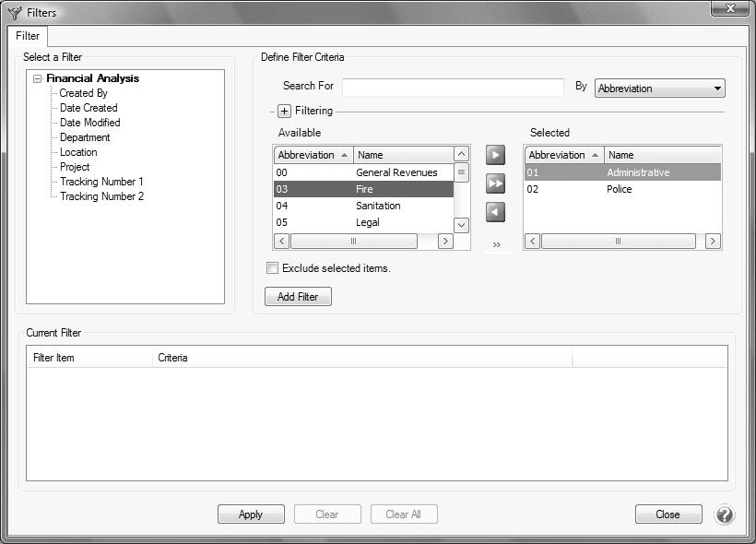Viewport: 756px width, 544px height.
Task: Click the move selected item right arrow
Action: point(495,155)
